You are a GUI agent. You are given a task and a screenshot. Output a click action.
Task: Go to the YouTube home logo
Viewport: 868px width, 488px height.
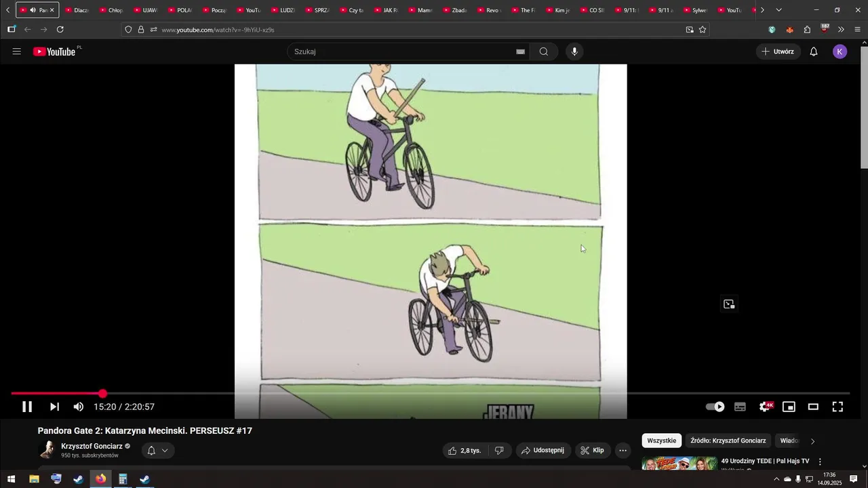tap(54, 52)
